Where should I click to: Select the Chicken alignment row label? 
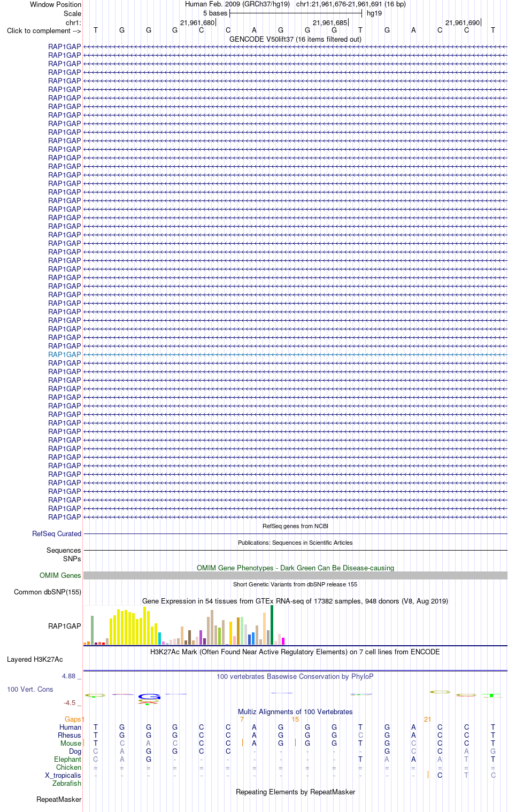68,767
